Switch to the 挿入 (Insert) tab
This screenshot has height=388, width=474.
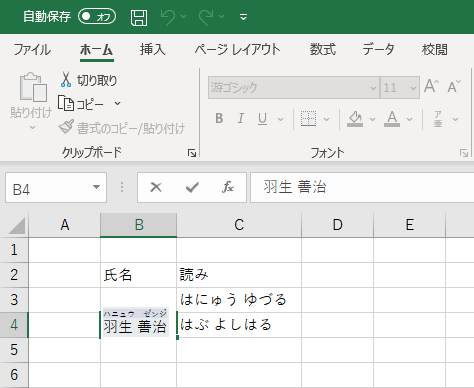pyautogui.click(x=153, y=50)
